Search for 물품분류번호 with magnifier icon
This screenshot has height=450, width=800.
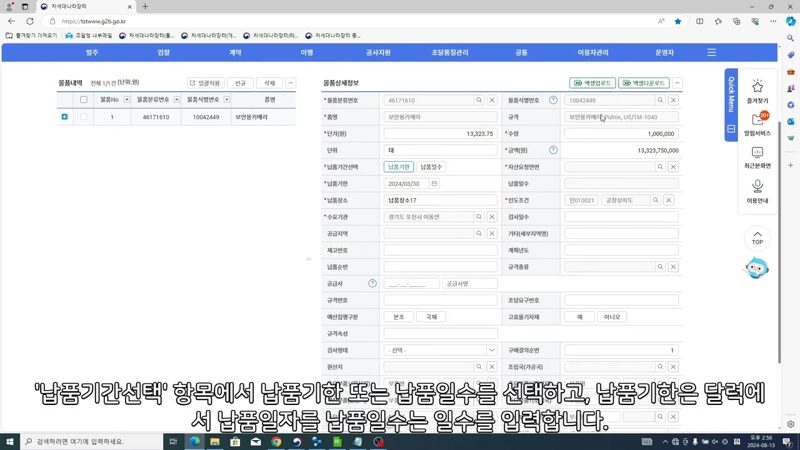[x=479, y=101]
